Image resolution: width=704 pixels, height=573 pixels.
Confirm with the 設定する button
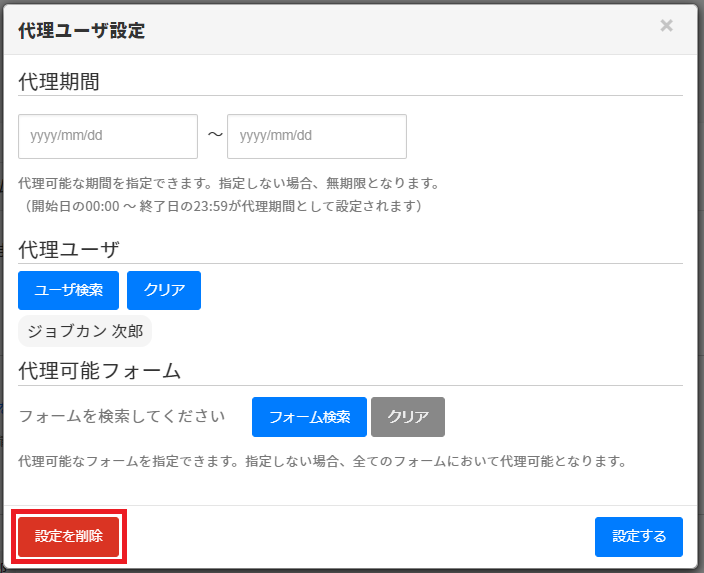click(638, 536)
